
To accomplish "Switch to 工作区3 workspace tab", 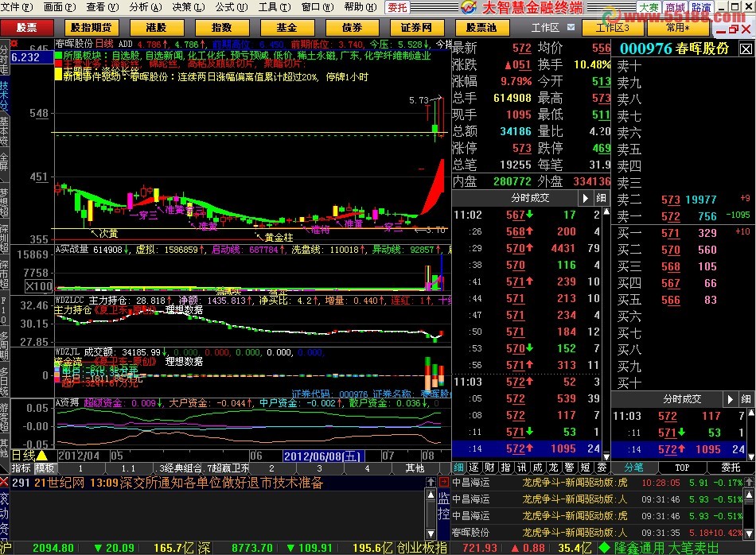I will (612, 28).
